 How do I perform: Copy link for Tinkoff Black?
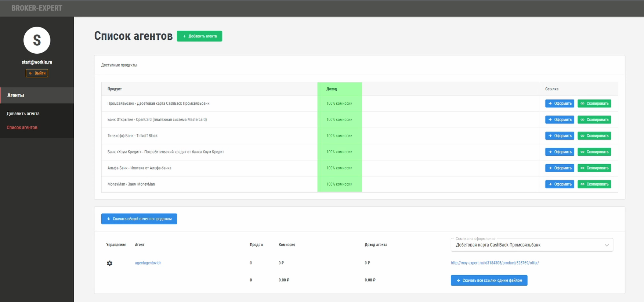coord(594,136)
